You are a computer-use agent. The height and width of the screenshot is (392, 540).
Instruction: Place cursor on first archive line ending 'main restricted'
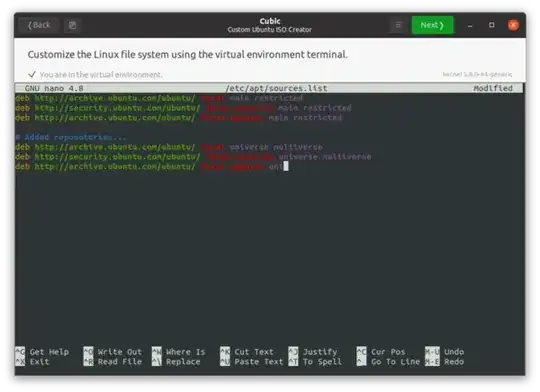click(159, 99)
